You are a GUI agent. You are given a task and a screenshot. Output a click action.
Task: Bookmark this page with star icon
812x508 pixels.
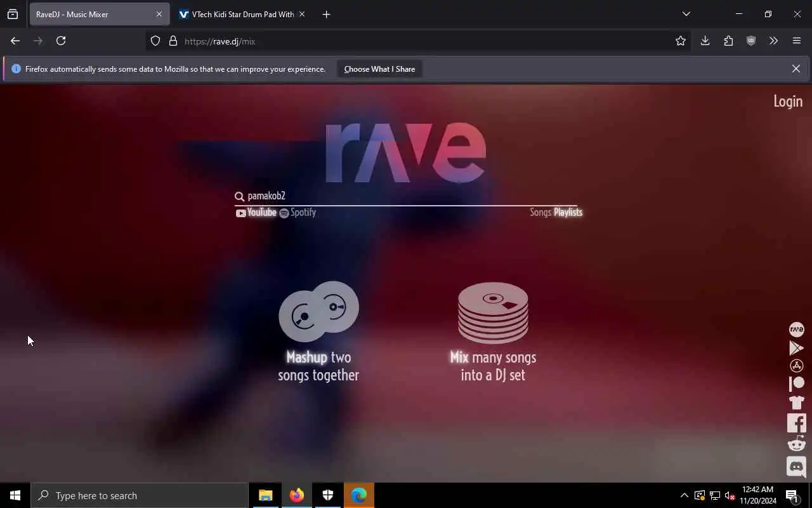681,41
